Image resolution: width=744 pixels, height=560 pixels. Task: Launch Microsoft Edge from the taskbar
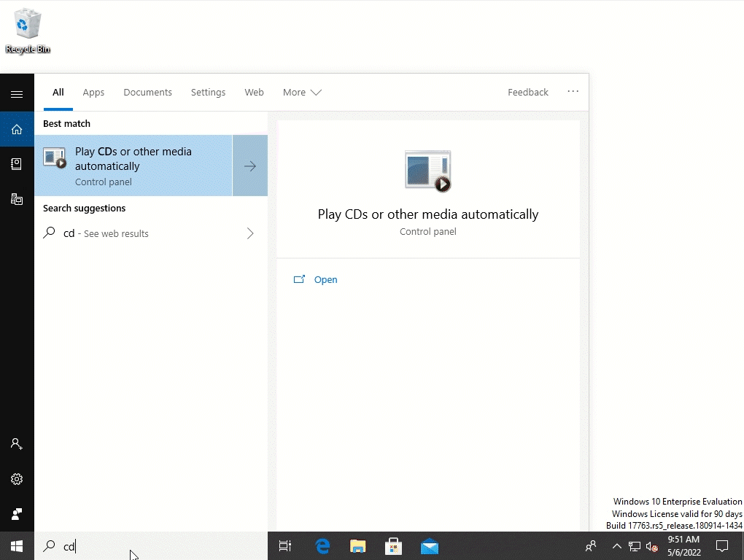[x=322, y=545]
